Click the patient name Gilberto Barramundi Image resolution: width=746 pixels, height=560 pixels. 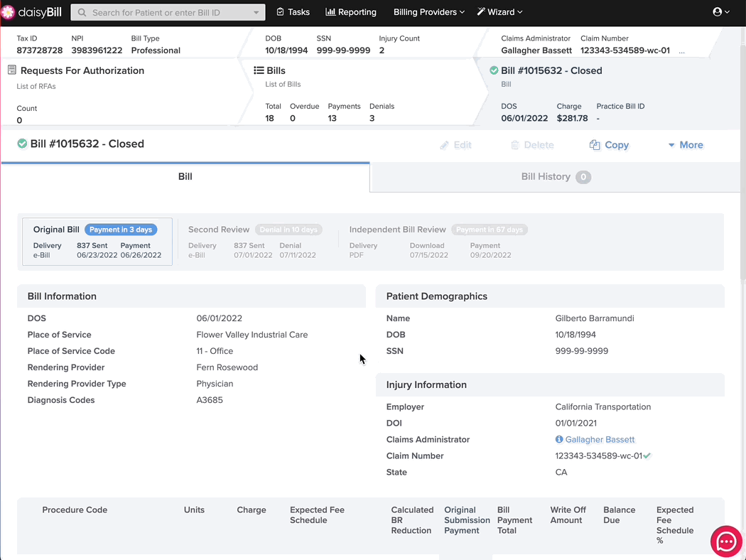pyautogui.click(x=594, y=318)
